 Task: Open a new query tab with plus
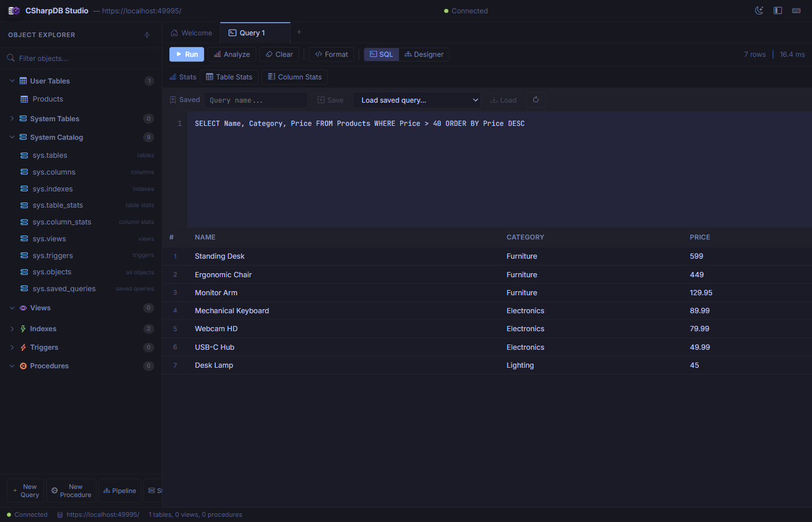[299, 32]
